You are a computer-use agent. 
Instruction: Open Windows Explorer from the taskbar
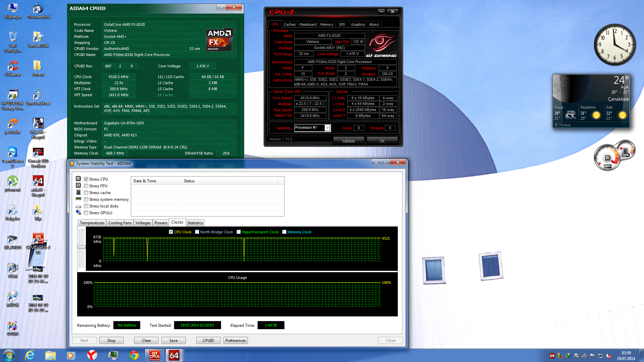click(51, 355)
